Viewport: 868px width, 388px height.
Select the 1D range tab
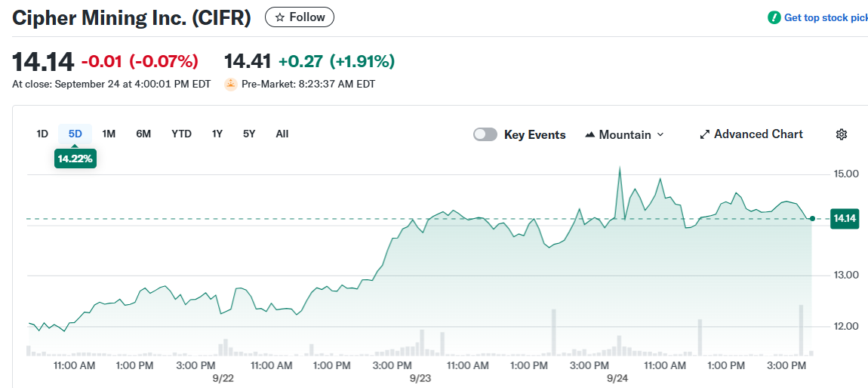point(42,134)
